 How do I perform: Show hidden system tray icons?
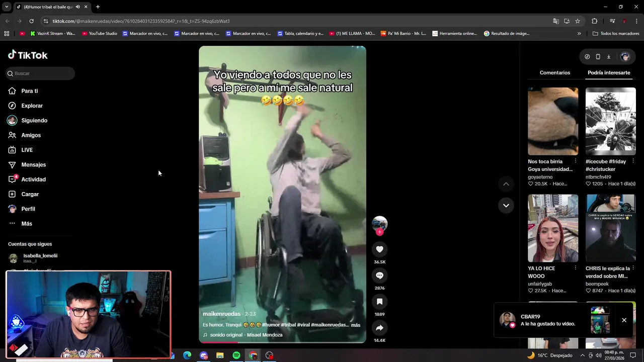coord(583,355)
